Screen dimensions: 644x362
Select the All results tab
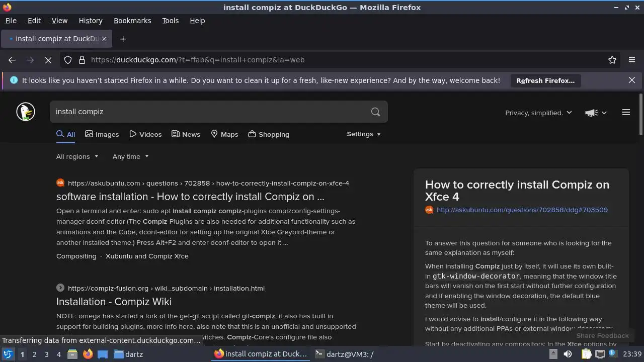[65, 134]
